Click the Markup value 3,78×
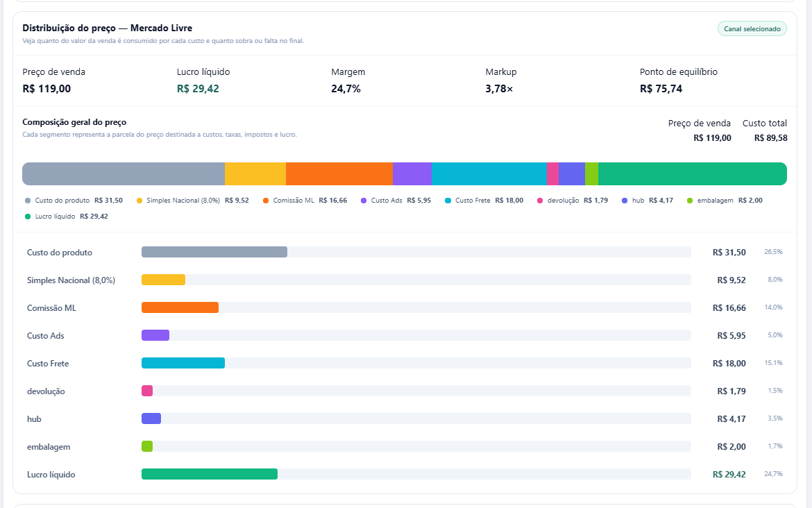Screen dimensions: 812x508 (x=499, y=89)
